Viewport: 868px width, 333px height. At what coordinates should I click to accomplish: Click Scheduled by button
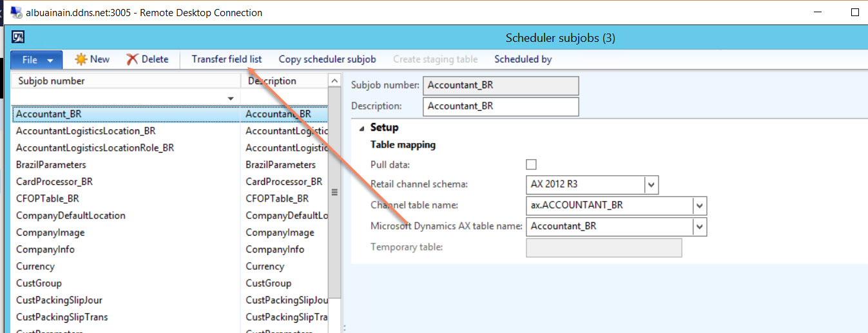pyautogui.click(x=523, y=59)
